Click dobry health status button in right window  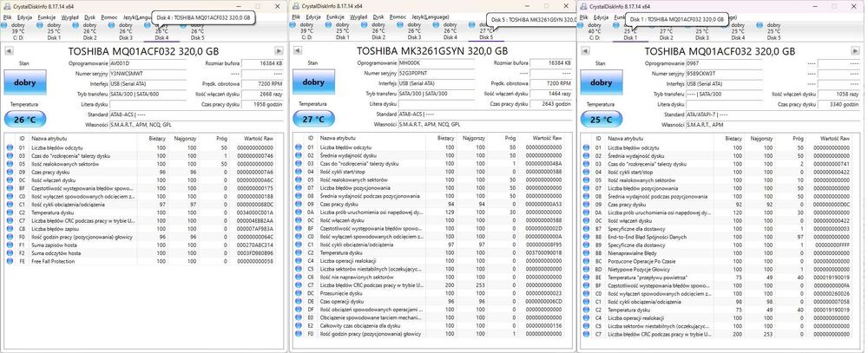(602, 82)
